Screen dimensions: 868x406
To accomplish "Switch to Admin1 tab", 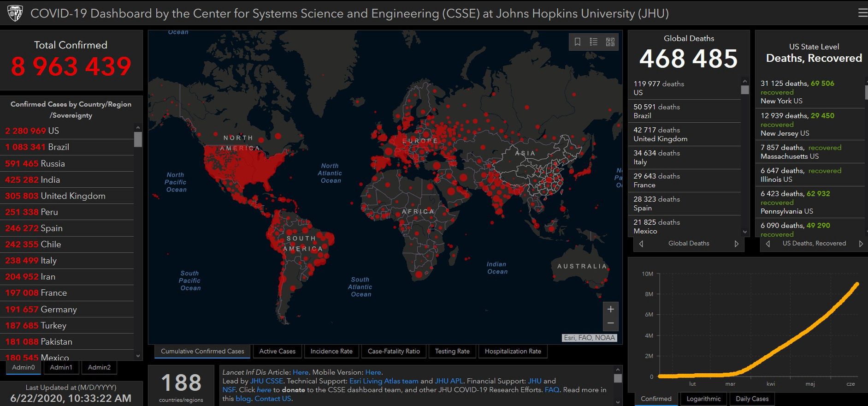I will 61,368.
